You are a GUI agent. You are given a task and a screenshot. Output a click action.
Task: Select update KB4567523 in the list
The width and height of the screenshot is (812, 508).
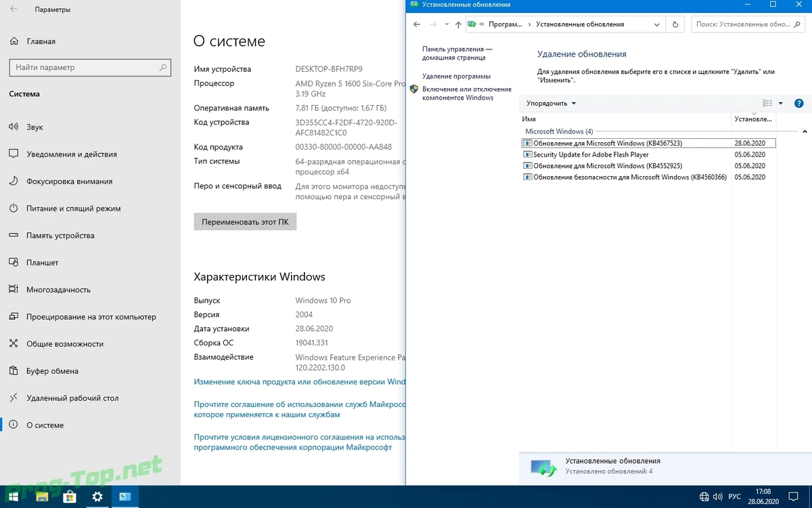pyautogui.click(x=648, y=144)
